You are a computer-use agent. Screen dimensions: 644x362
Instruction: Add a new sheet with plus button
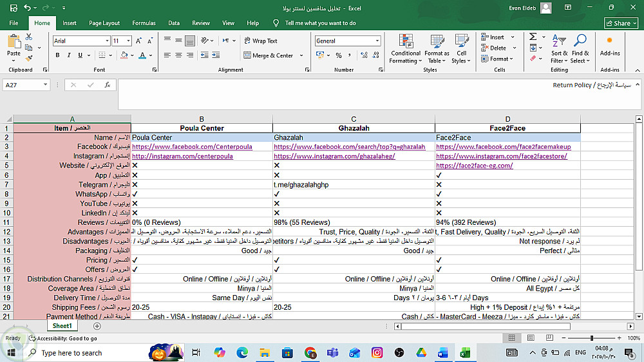[x=97, y=326]
